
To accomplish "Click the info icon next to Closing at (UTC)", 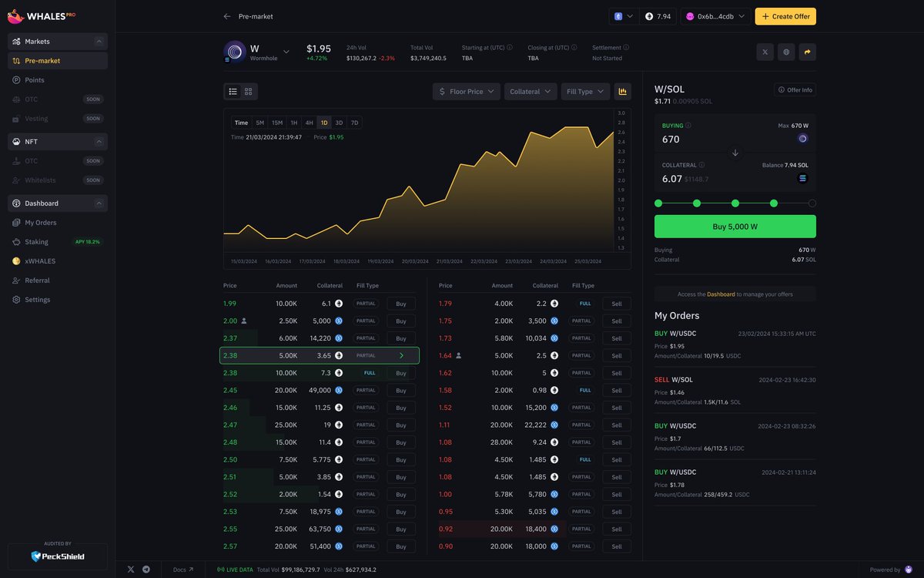I will point(573,47).
